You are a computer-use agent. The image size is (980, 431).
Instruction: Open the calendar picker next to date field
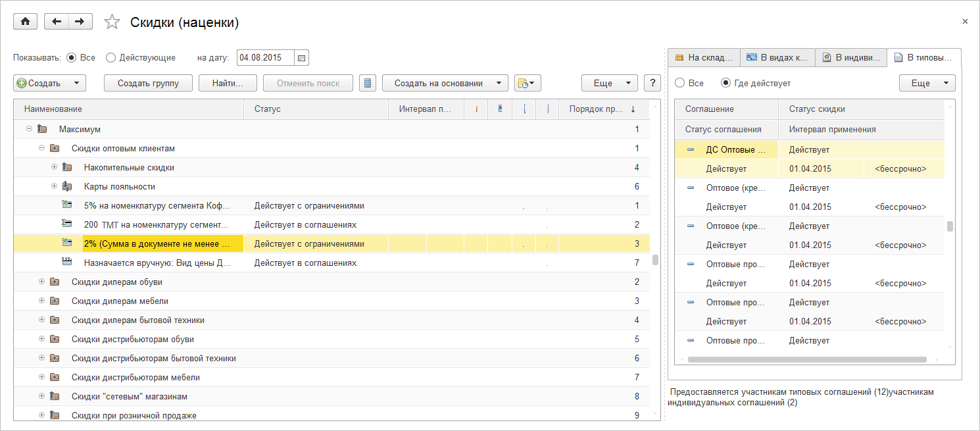click(x=301, y=58)
